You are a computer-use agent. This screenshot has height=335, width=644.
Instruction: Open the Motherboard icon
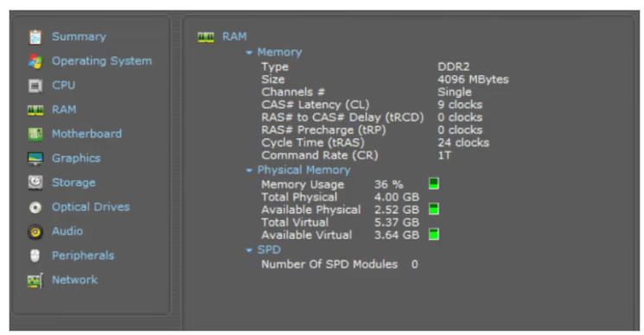click(35, 134)
